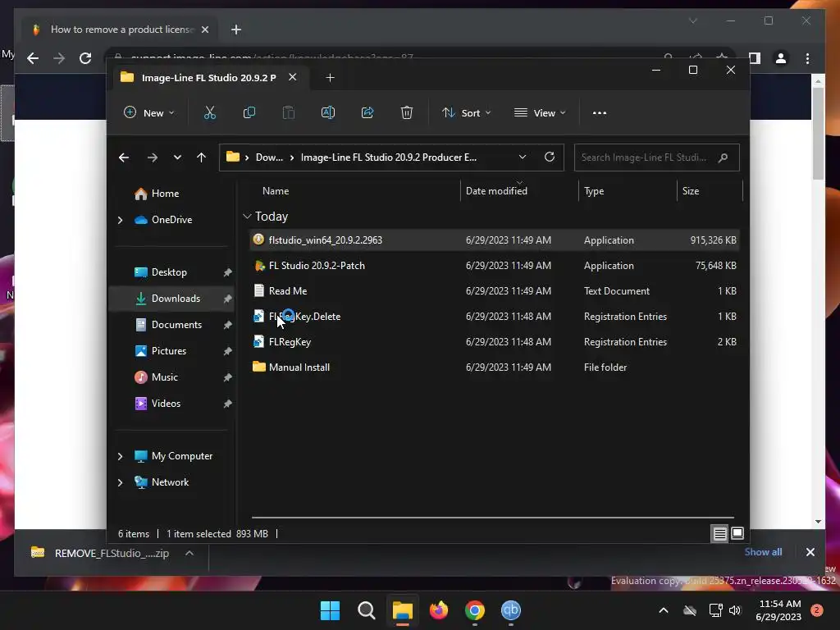Navigate up one folder level
Image resolution: width=840 pixels, height=630 pixels.
click(x=201, y=157)
